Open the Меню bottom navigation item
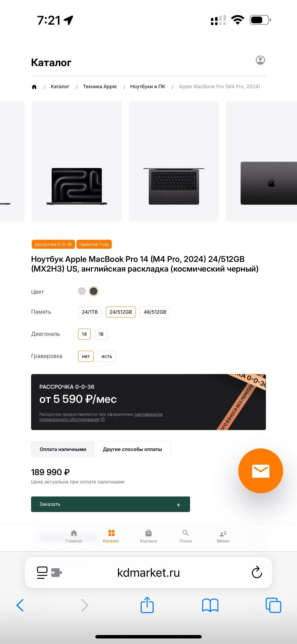The image size is (297, 644). (223, 536)
